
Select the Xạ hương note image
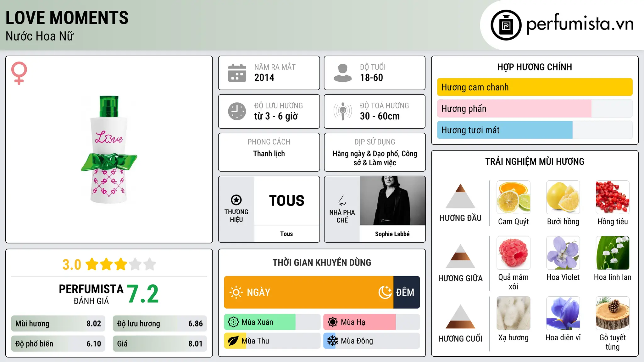click(514, 313)
